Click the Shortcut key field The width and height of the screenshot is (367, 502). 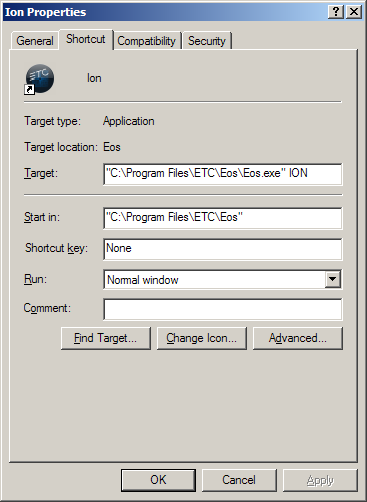pos(223,249)
